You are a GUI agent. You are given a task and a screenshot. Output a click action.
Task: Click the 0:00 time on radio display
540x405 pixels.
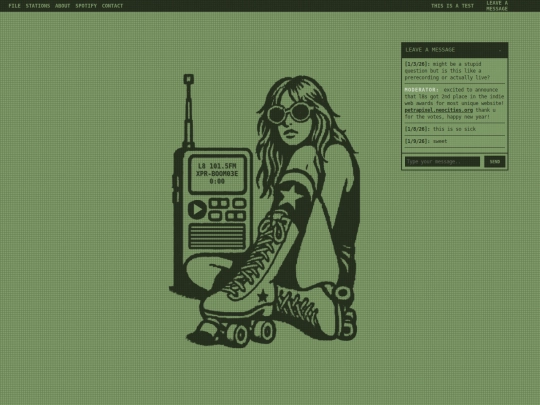click(x=217, y=181)
